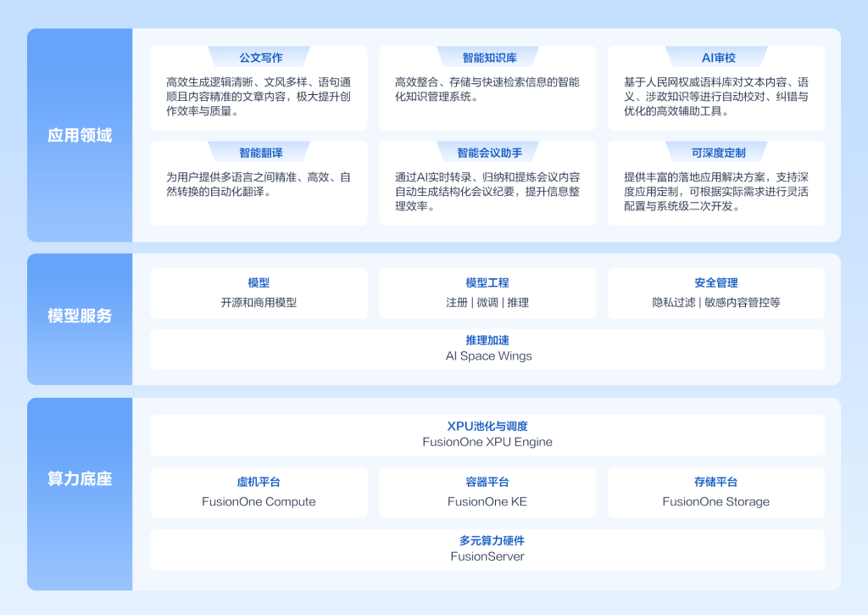Select the 虚机平台 FusionOne Compute box
The image size is (868, 615).
pyautogui.click(x=259, y=493)
